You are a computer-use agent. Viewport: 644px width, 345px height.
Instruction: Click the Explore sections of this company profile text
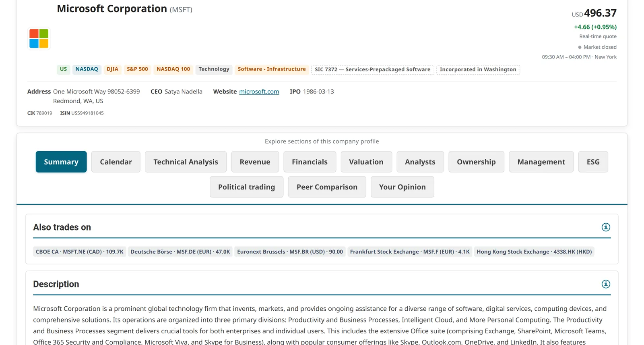[322, 141]
